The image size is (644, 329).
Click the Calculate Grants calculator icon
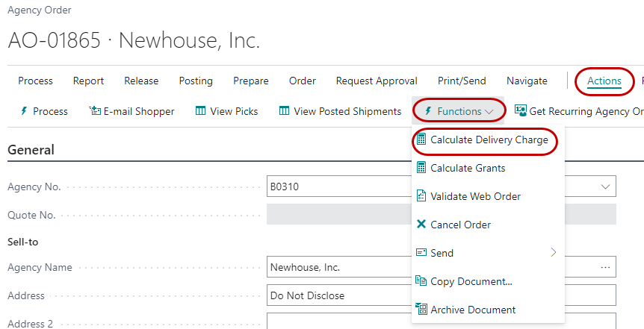click(x=421, y=168)
